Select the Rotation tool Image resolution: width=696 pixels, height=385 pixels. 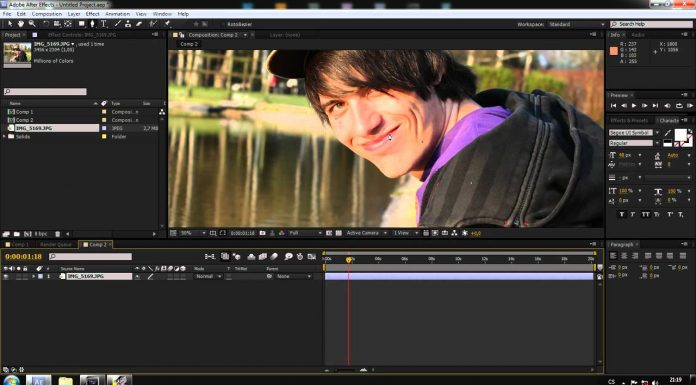pos(46,24)
